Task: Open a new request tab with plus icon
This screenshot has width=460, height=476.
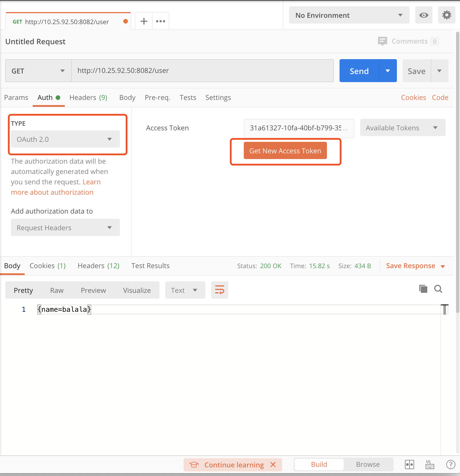Action: pos(144,21)
